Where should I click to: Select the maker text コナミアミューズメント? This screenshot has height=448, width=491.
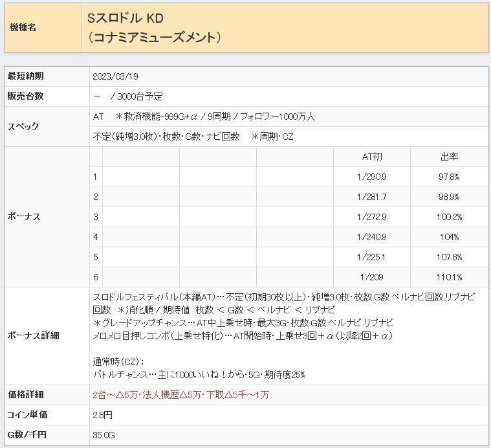tap(155, 38)
